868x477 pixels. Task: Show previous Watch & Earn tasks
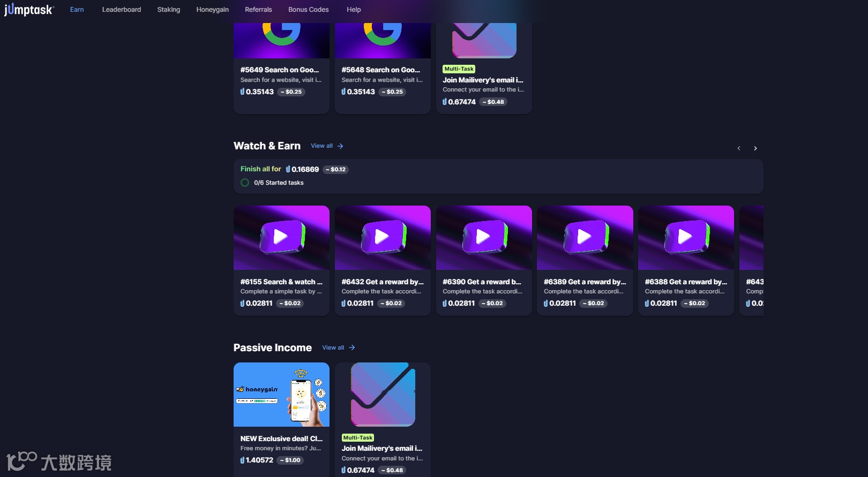pos(739,148)
